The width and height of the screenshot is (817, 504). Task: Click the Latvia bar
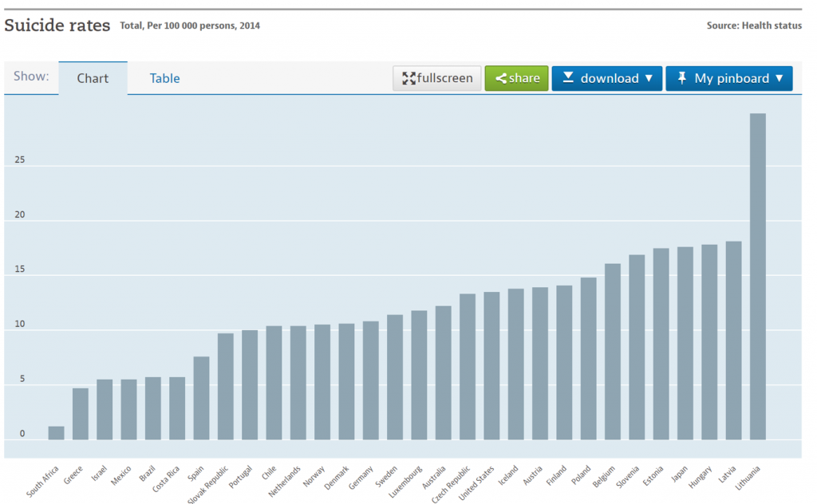coord(733,340)
